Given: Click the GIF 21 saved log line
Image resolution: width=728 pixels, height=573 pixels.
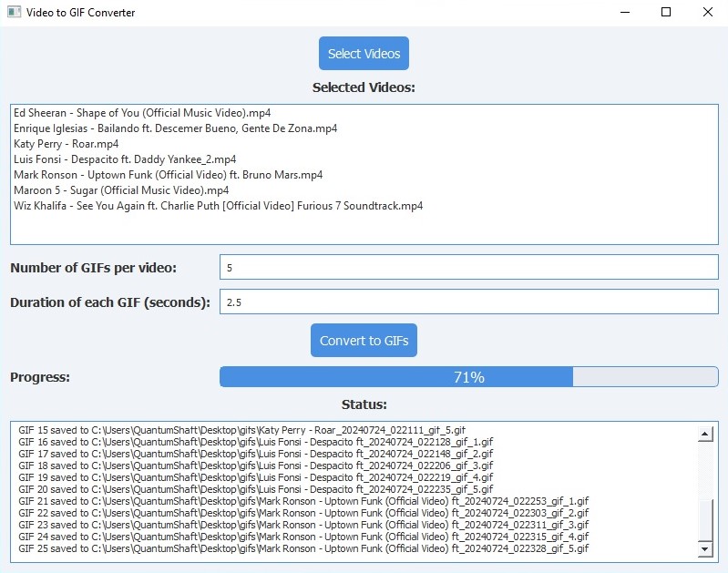Looking at the screenshot, I should 303,501.
